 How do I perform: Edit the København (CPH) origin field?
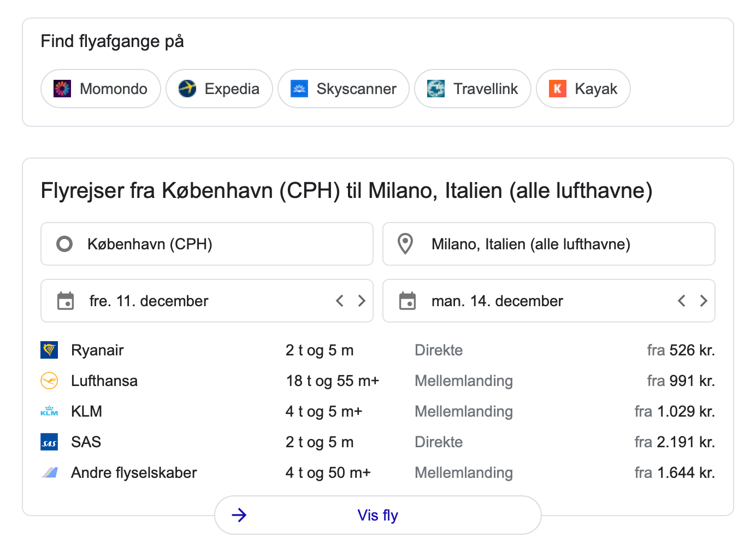point(206,244)
